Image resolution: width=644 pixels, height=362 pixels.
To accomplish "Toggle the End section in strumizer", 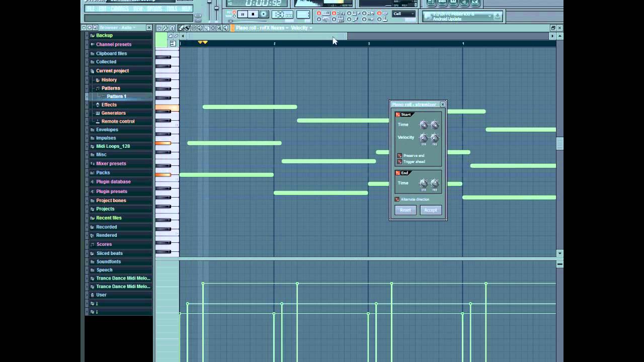I will pyautogui.click(x=398, y=173).
